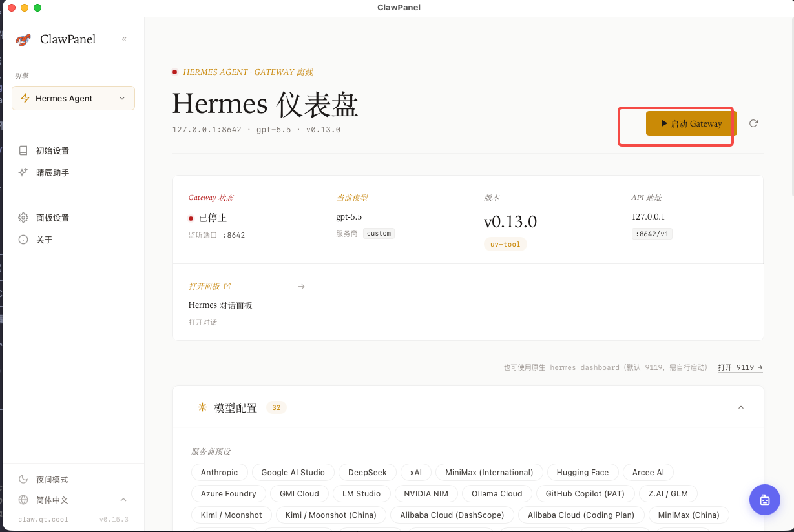
Task: Click the 监听端口 :8642 text
Action: coord(216,235)
